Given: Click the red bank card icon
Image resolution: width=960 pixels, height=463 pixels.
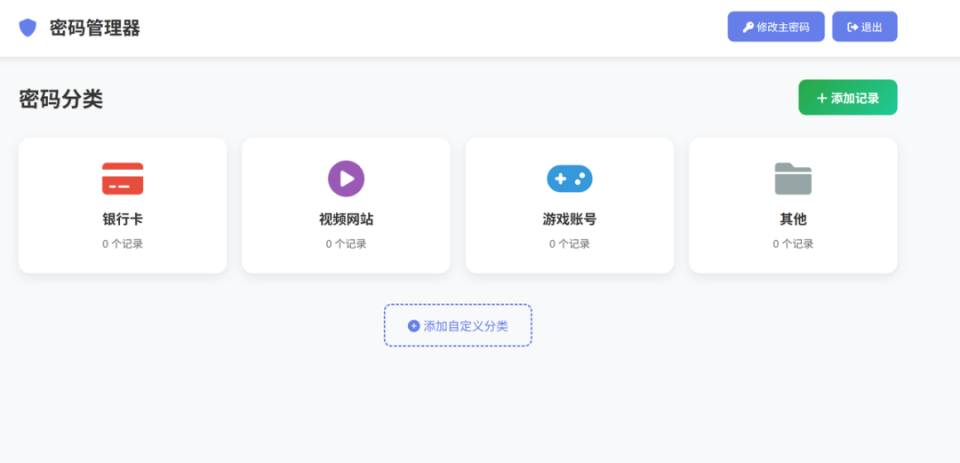Looking at the screenshot, I should tap(122, 179).
